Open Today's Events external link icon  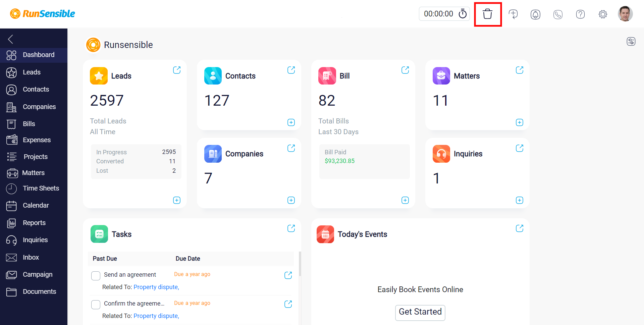click(520, 228)
